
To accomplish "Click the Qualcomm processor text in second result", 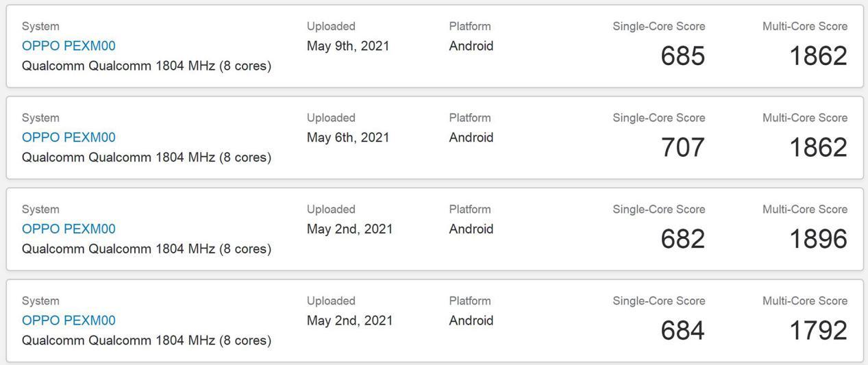I will (x=146, y=158).
